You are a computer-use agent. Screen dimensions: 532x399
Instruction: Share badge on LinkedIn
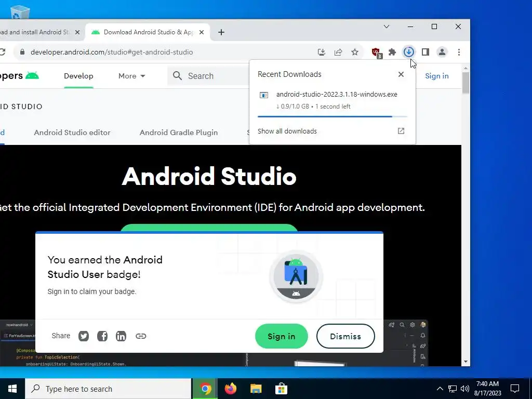pyautogui.click(x=121, y=336)
